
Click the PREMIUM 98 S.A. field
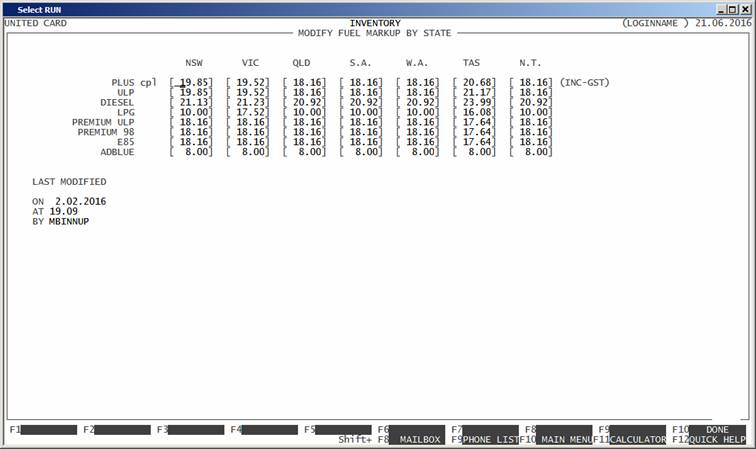coord(361,132)
